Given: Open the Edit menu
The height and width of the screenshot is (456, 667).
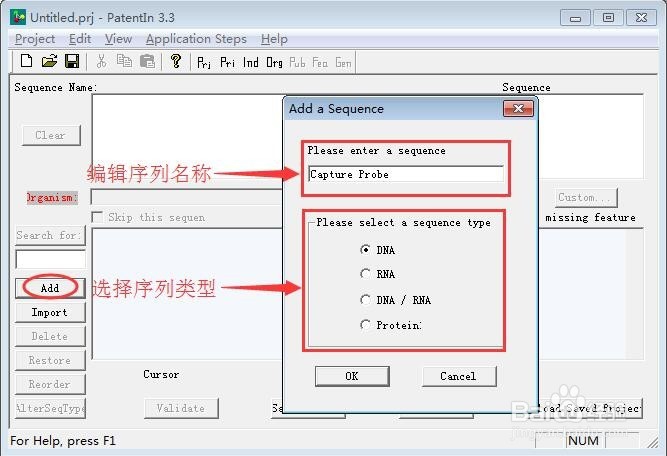Looking at the screenshot, I should 80,39.
